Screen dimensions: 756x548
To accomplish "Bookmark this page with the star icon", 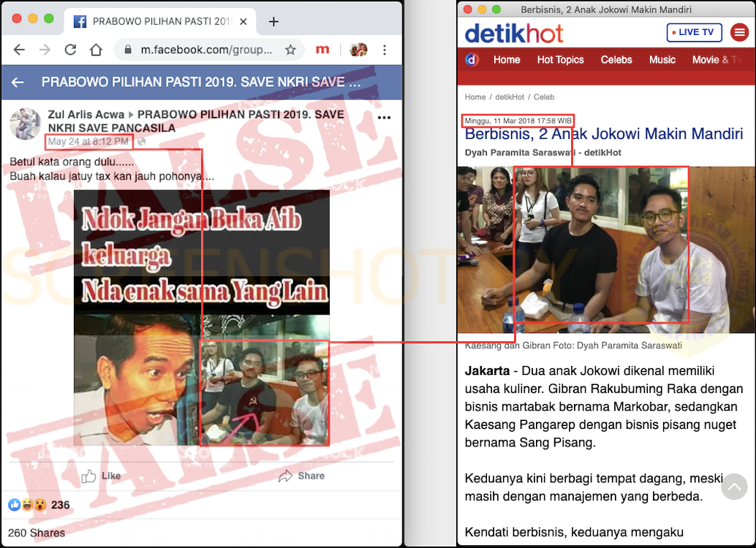I will (x=290, y=50).
